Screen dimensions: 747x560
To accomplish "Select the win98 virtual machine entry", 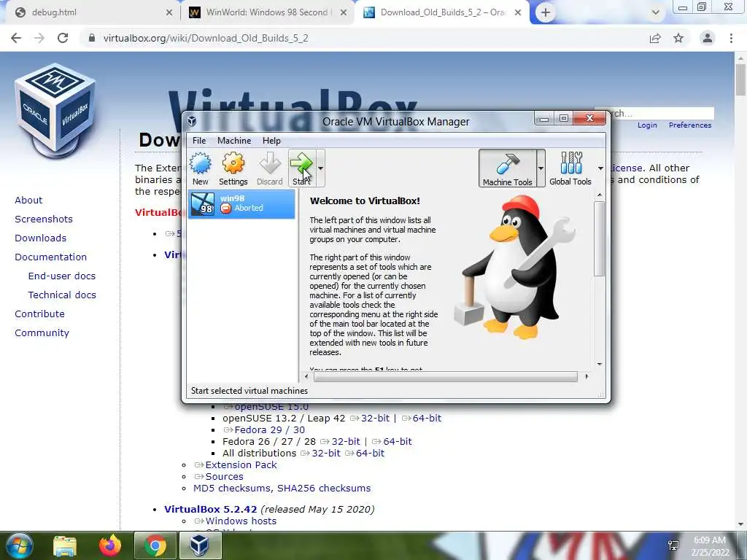I will pos(241,204).
